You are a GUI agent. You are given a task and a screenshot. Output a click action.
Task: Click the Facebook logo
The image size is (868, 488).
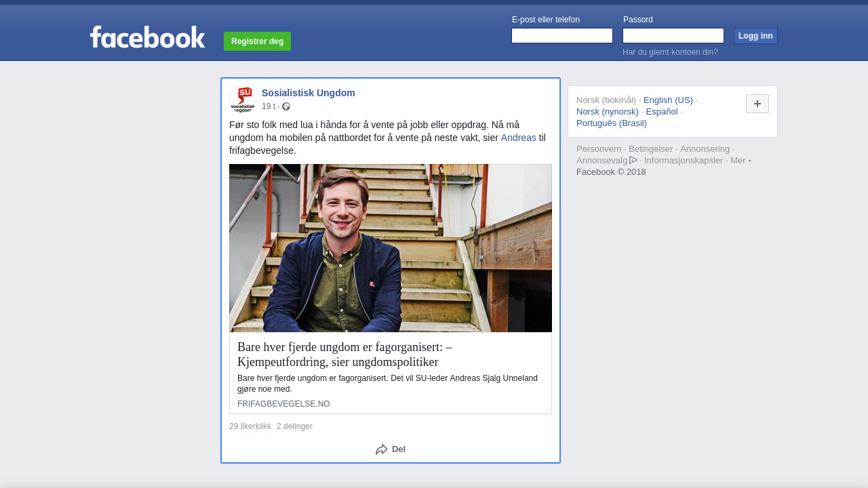click(x=147, y=37)
